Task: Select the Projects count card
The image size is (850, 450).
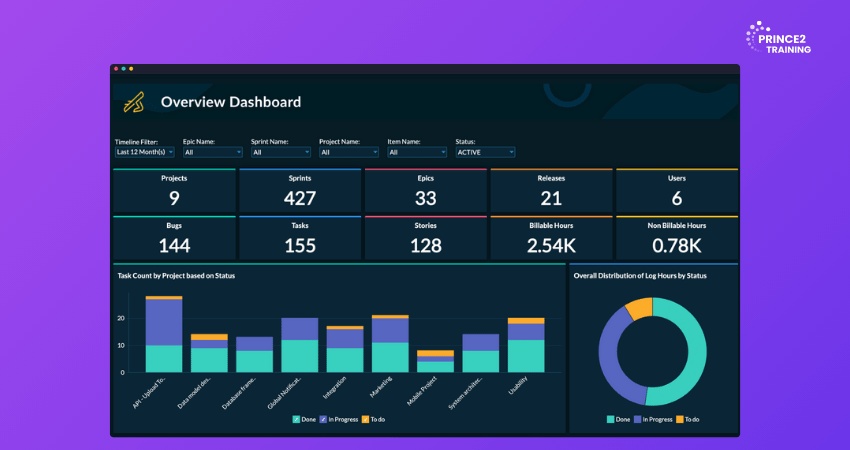Action: tap(174, 190)
